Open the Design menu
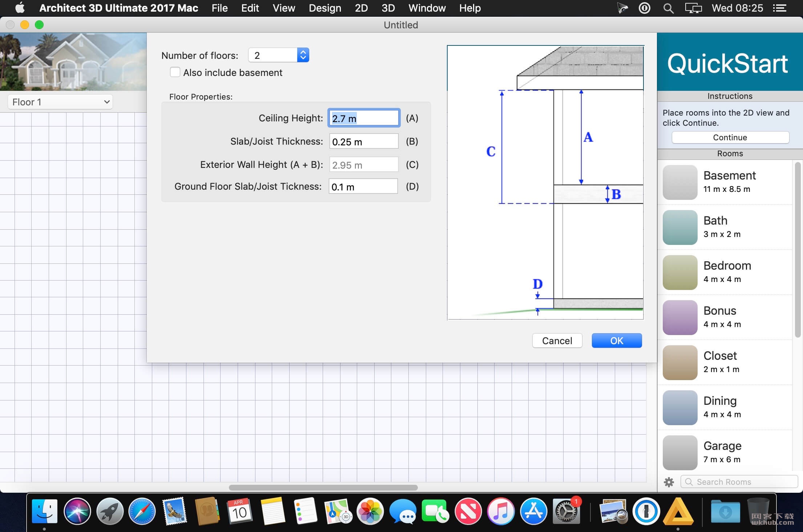This screenshot has height=532, width=803. (325, 8)
